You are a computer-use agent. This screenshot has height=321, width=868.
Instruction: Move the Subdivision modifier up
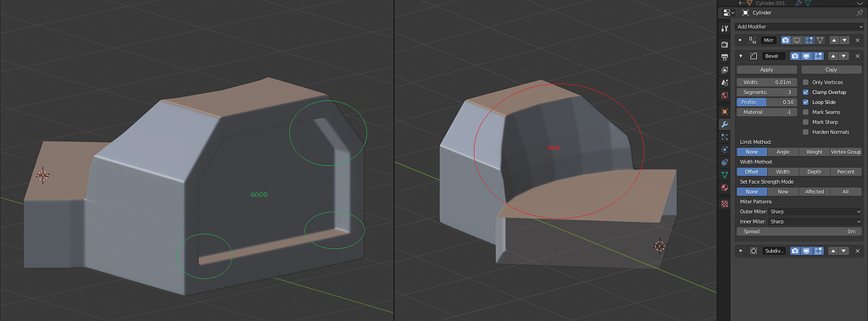coord(833,251)
